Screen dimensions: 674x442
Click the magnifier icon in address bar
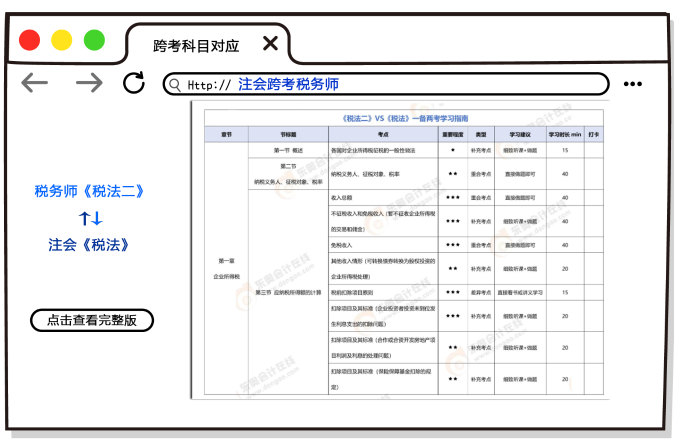click(175, 85)
